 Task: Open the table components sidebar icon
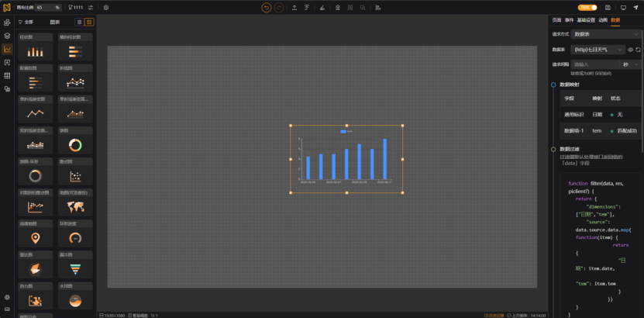[x=7, y=75]
